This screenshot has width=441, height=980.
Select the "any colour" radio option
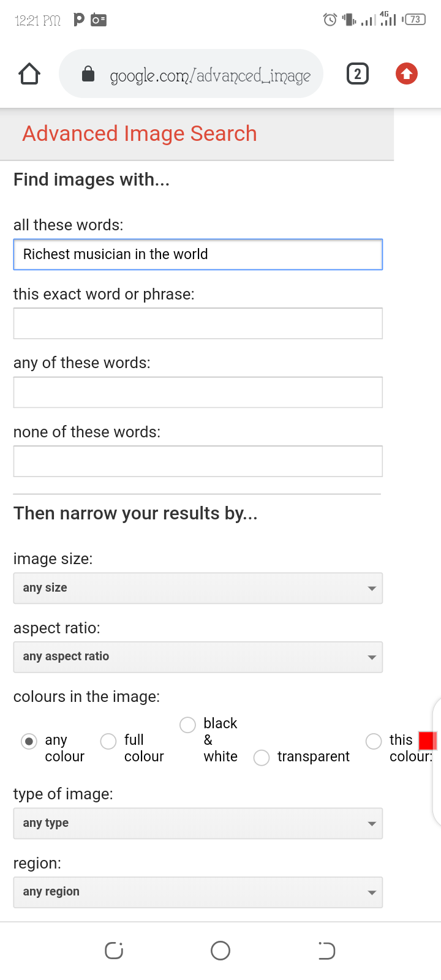click(x=29, y=741)
